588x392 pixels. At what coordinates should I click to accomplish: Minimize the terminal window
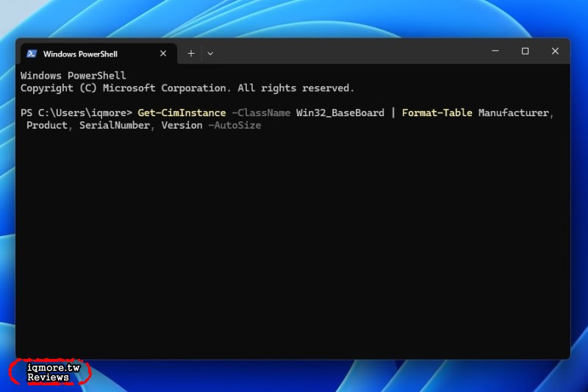[x=495, y=51]
